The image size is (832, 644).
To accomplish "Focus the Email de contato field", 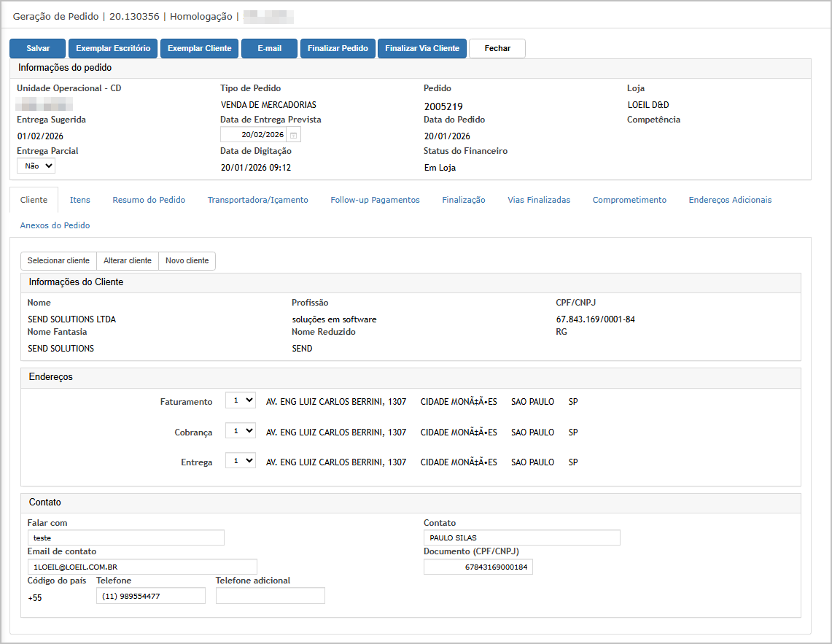I will (x=142, y=567).
